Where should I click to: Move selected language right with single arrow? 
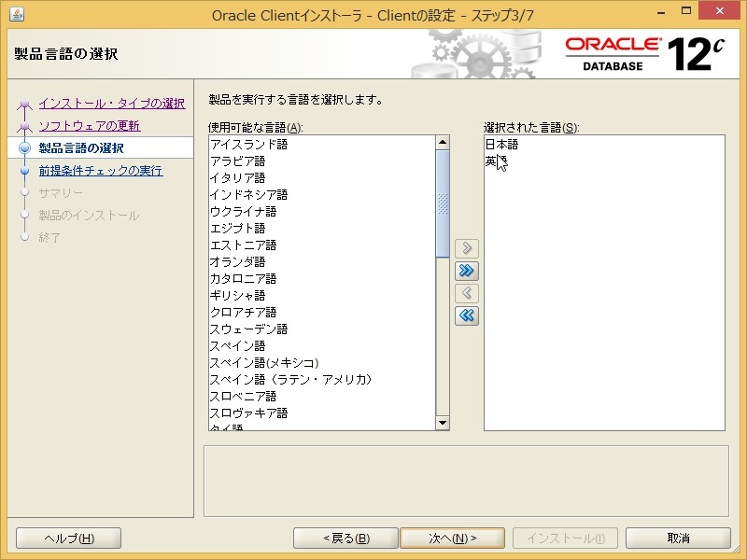tap(465, 248)
